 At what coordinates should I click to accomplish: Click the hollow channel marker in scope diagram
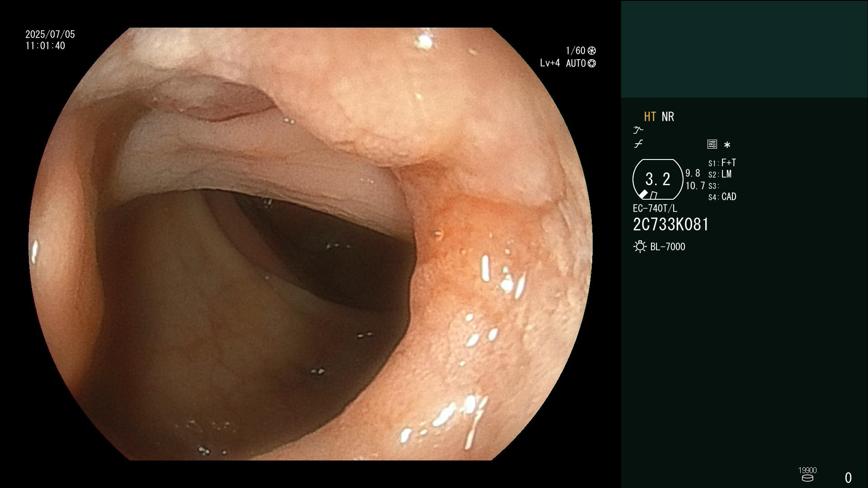tap(653, 195)
